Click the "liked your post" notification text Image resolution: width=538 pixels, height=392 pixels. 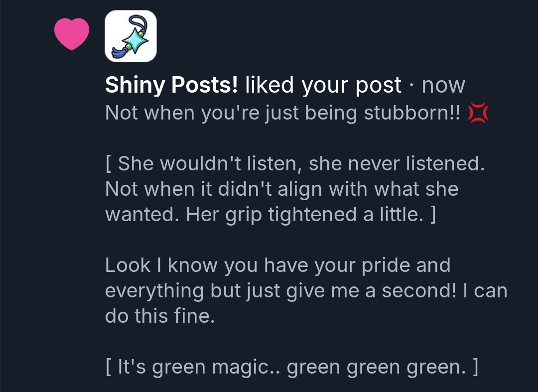click(x=323, y=86)
